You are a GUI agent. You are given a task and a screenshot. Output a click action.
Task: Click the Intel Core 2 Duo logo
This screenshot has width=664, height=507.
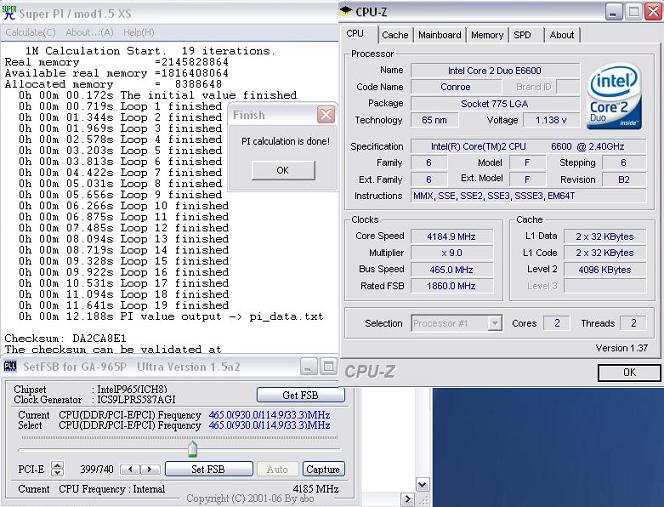tap(614, 96)
